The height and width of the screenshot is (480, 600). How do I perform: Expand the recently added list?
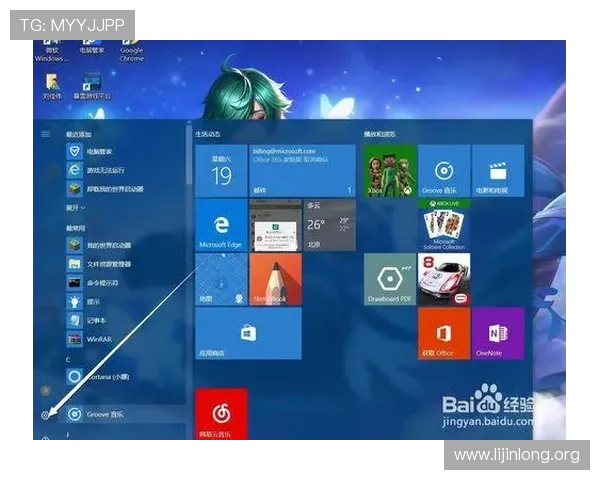point(75,207)
